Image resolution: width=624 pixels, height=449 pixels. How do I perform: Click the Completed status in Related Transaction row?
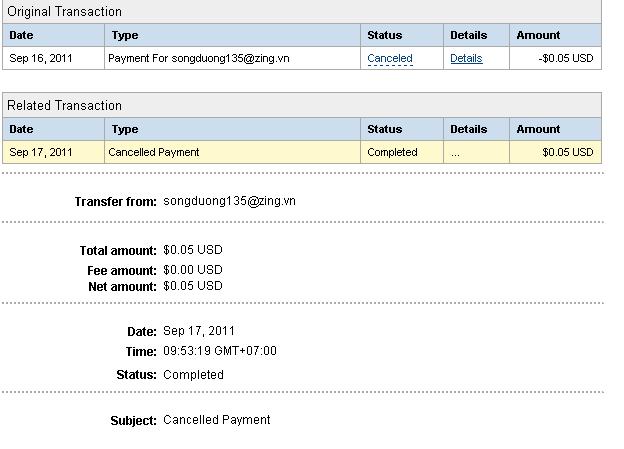coord(393,152)
